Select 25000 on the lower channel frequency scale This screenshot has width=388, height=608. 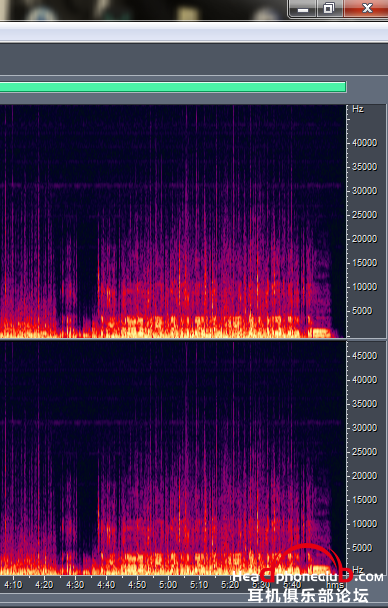(364, 452)
